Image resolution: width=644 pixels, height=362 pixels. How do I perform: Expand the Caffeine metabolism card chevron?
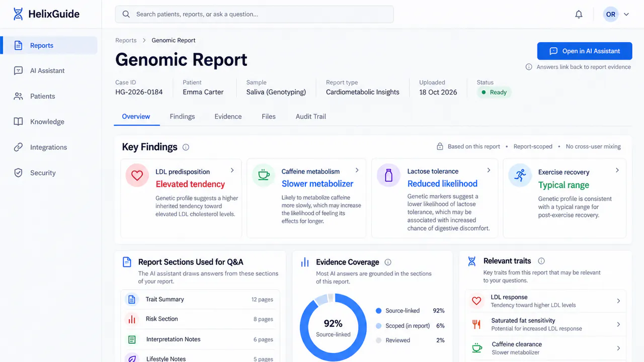(x=357, y=170)
